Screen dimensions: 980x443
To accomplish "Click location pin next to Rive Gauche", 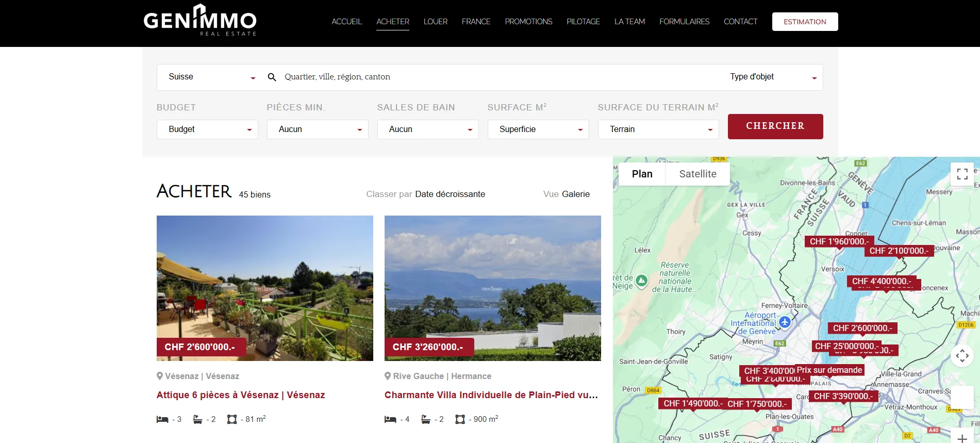I will coord(388,376).
